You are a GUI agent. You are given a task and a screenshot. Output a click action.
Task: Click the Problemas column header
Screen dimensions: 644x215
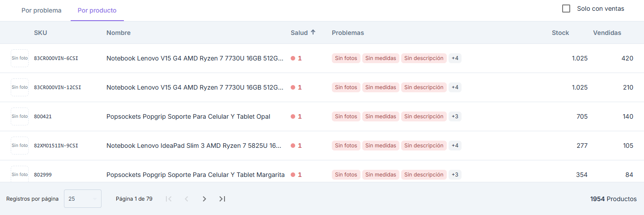(348, 33)
